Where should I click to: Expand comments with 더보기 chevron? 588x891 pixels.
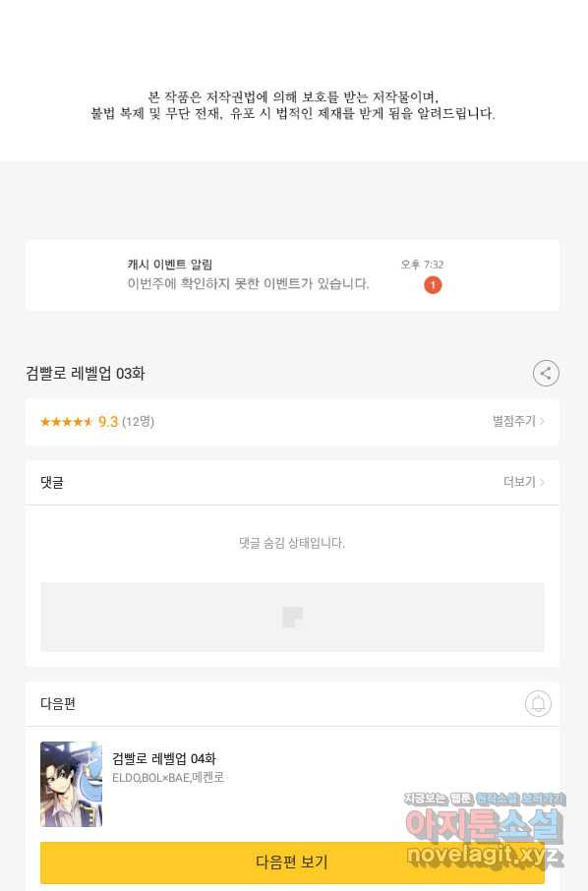[x=524, y=482]
